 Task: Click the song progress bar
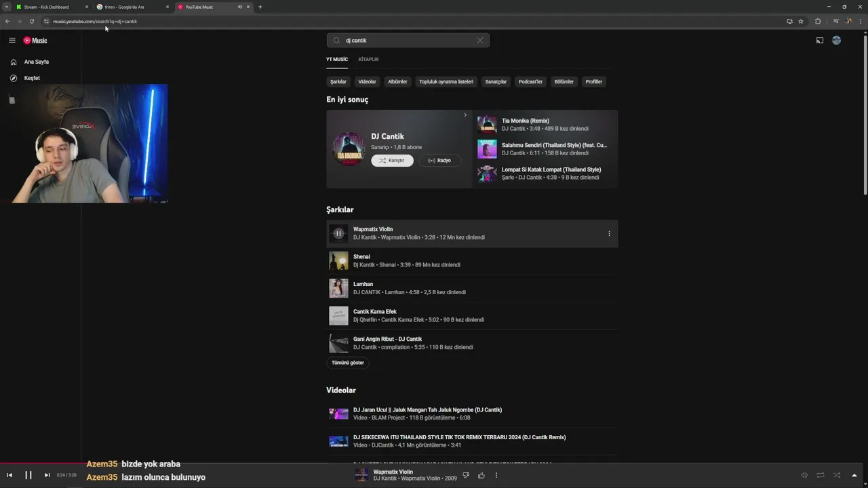click(434, 464)
